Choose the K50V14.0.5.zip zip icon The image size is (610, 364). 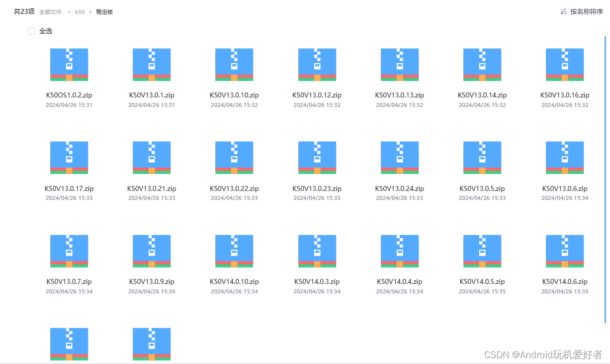[482, 251]
